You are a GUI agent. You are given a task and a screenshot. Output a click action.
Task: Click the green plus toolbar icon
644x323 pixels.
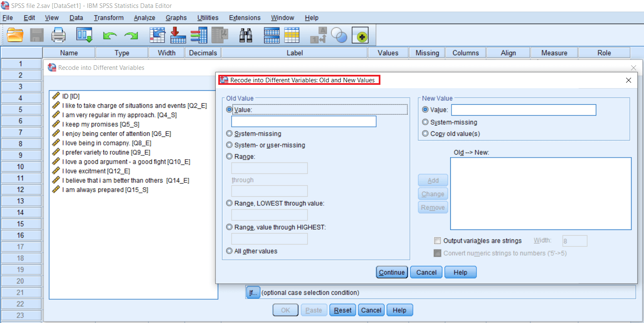[x=360, y=36]
